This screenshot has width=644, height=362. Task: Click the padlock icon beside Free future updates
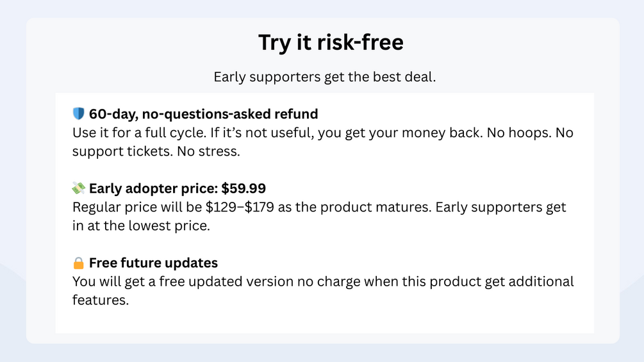tap(79, 263)
